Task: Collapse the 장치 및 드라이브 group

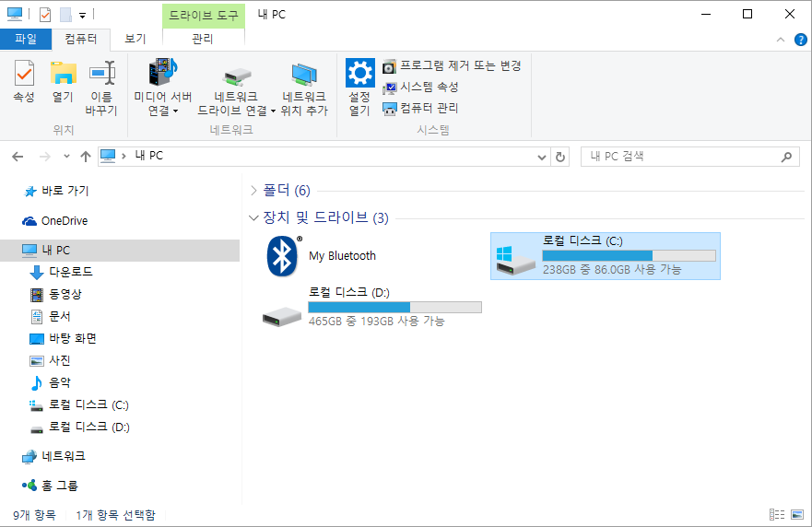Action: pos(253,218)
